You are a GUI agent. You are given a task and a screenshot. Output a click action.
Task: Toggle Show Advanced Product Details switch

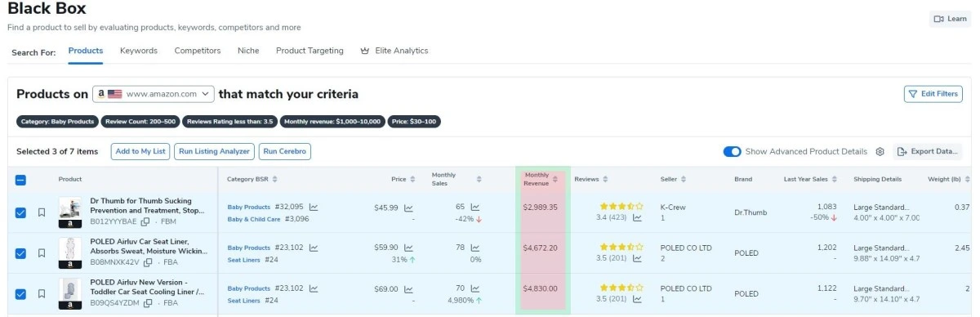pyautogui.click(x=732, y=151)
